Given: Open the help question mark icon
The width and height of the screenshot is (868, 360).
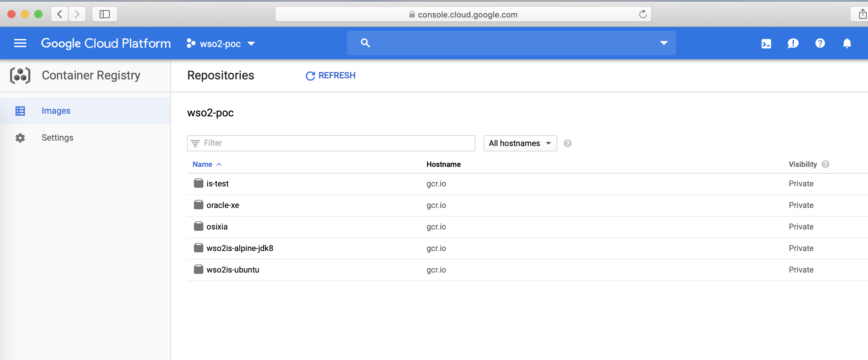Looking at the screenshot, I should (820, 43).
